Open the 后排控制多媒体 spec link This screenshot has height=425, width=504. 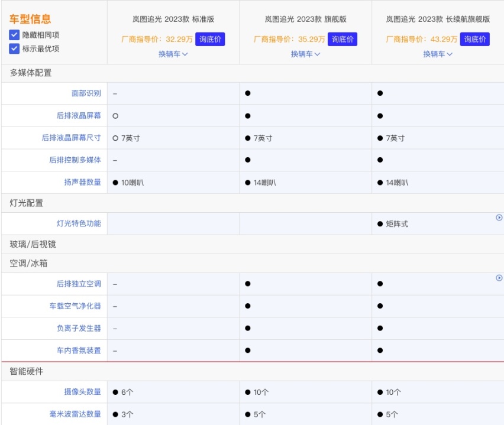[x=75, y=160]
